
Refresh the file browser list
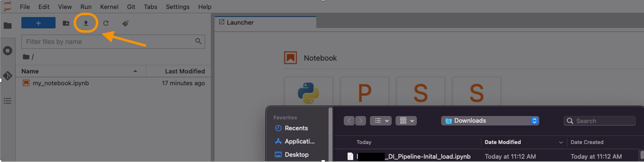[106, 23]
